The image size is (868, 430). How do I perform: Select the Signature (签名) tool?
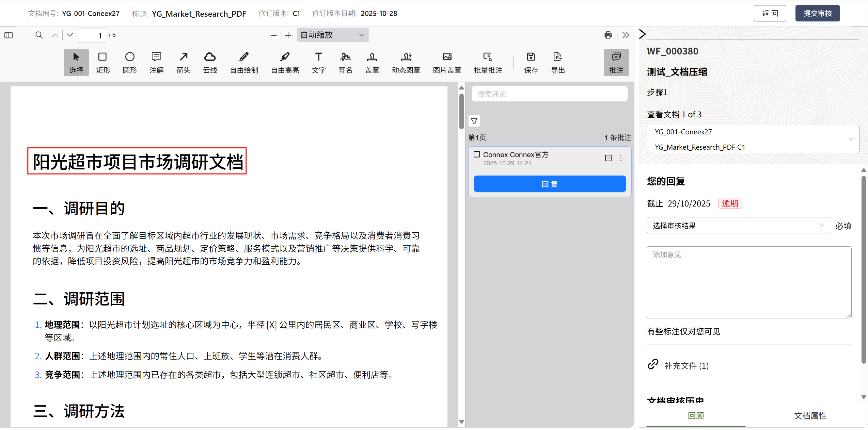coord(345,62)
